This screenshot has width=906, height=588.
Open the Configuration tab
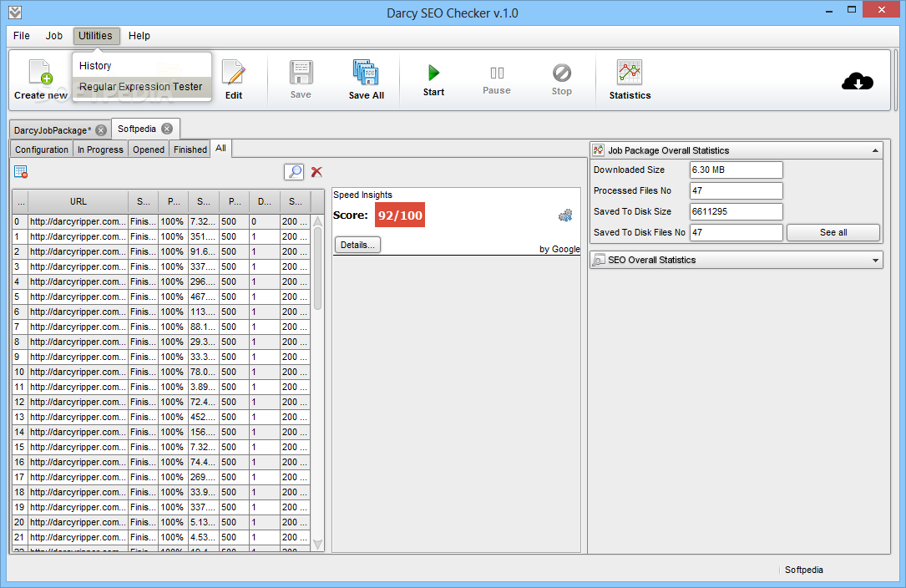42,150
